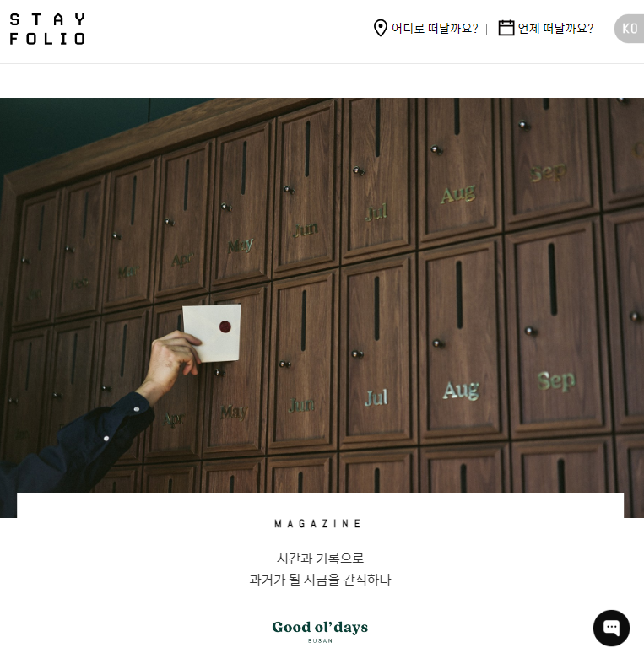Click the bottom-row Jun mailbox in photo
The height and width of the screenshot is (653, 644).
click(x=303, y=361)
